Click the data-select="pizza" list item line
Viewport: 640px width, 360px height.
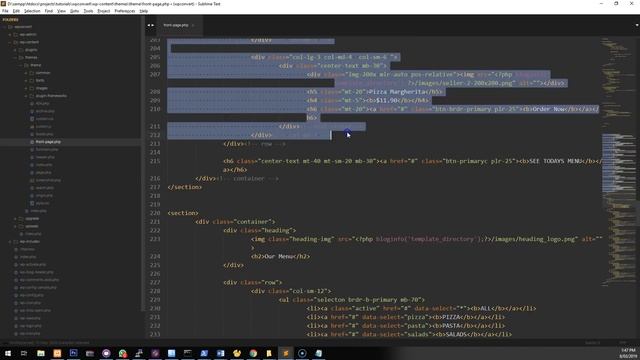click(x=406, y=317)
